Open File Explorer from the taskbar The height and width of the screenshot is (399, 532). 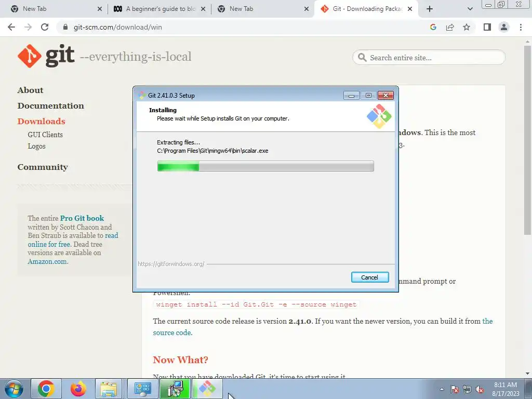click(x=109, y=389)
